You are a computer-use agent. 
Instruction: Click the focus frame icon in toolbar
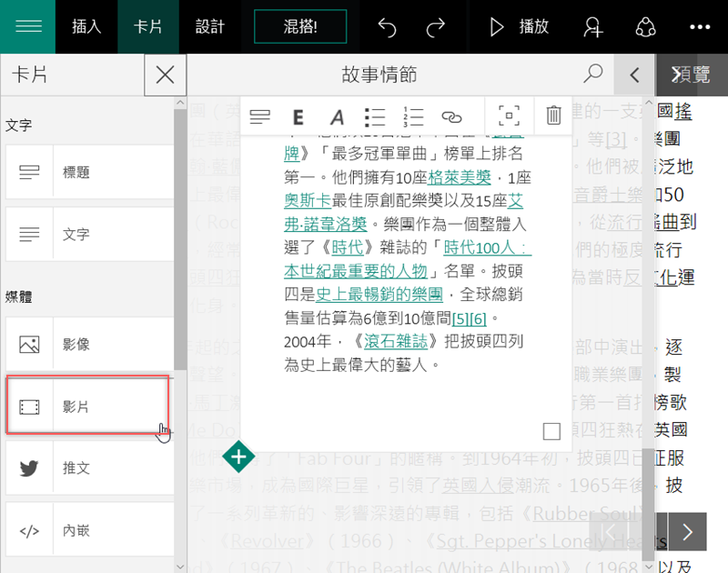(509, 116)
